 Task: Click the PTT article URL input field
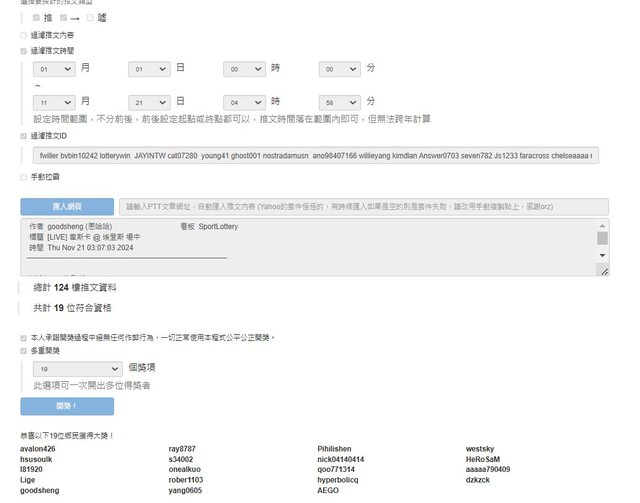click(x=362, y=206)
